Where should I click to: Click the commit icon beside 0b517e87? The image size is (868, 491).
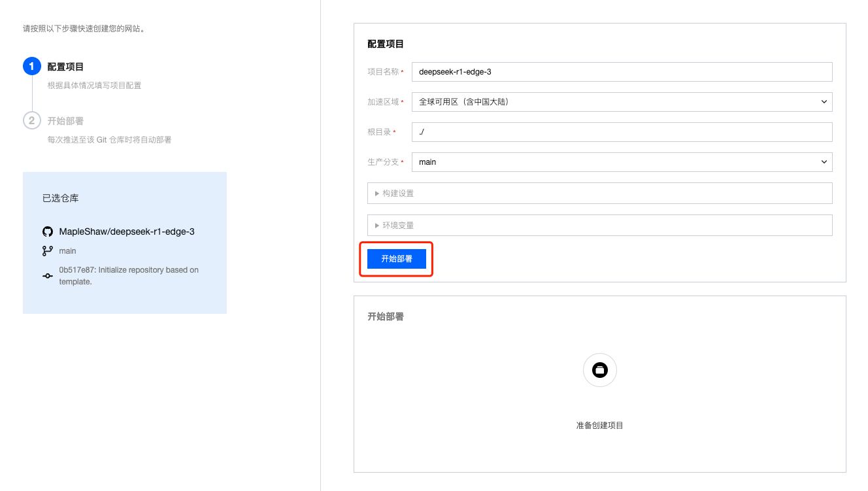(x=47, y=275)
